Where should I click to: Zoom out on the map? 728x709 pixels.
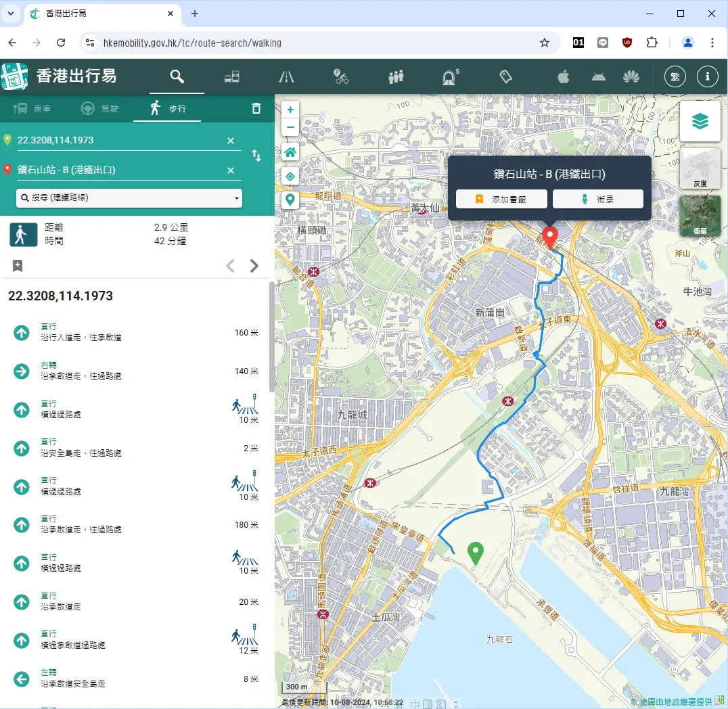(290, 127)
